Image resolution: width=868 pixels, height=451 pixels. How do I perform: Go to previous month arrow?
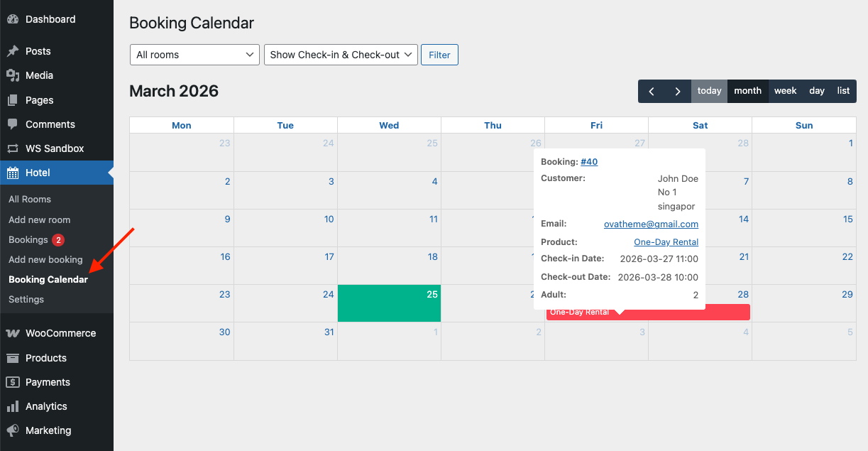pos(652,91)
